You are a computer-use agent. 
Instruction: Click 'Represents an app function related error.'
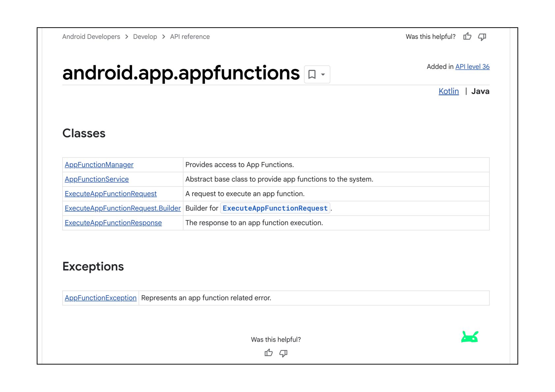206,298
